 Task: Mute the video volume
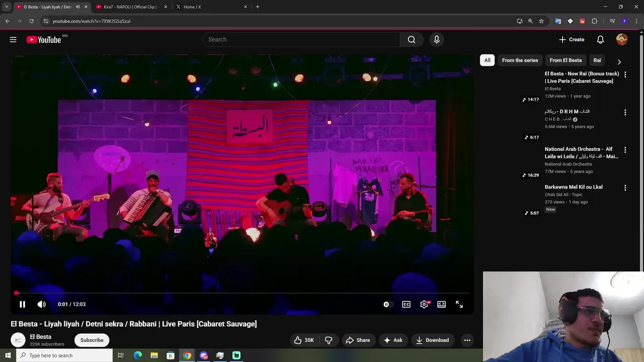(42, 304)
